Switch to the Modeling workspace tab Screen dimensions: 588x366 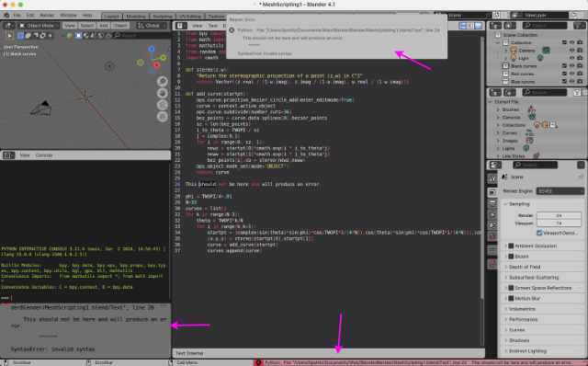(135, 17)
